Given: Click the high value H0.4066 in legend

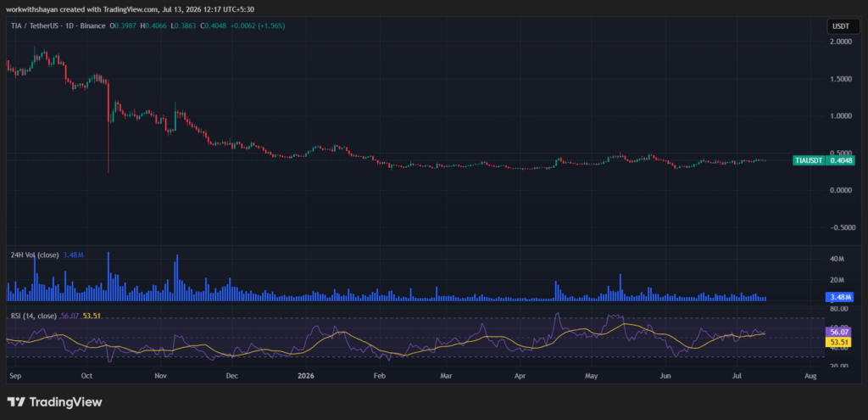Looking at the screenshot, I should click(x=153, y=25).
